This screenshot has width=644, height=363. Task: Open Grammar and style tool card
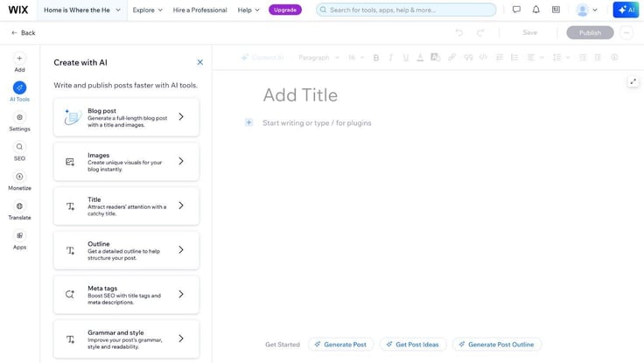[126, 339]
